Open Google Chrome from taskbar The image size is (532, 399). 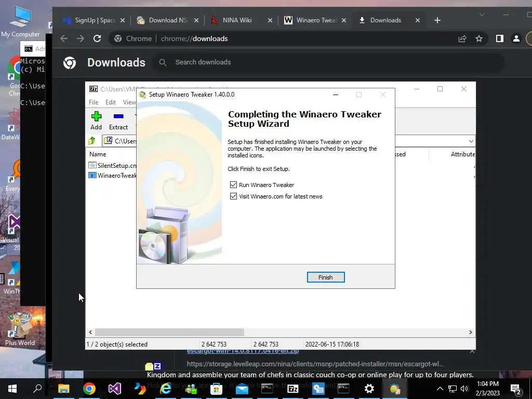89,389
